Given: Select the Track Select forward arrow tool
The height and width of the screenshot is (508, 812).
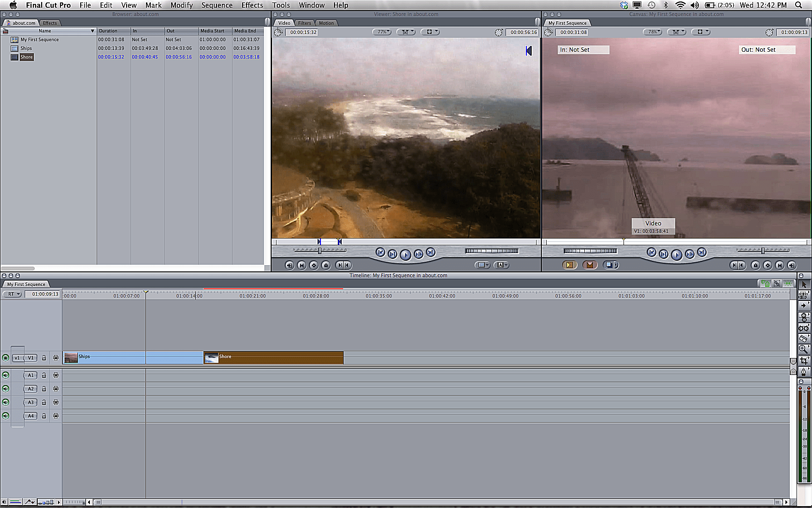Looking at the screenshot, I should pos(804,306).
